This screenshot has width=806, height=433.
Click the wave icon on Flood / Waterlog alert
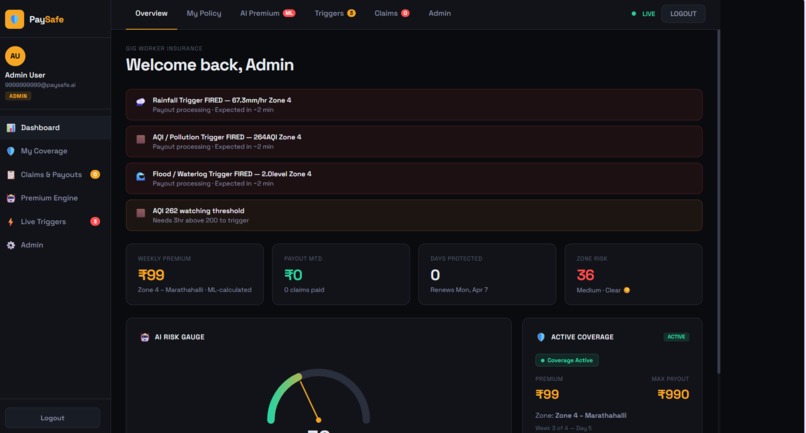coord(140,176)
